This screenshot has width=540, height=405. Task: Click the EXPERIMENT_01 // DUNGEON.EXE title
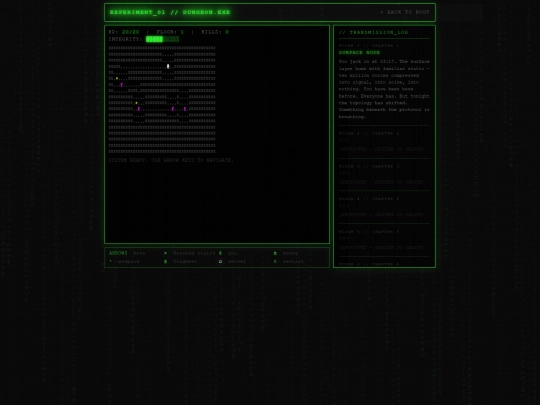[x=170, y=12]
